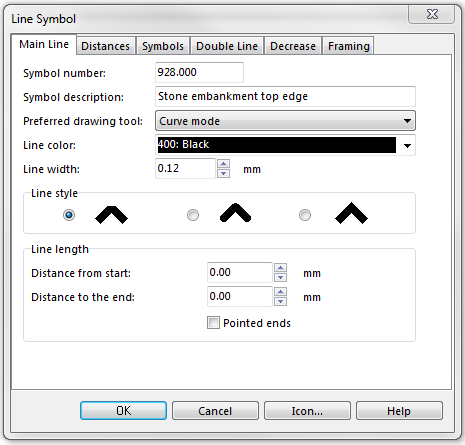Click the miter join chevron icon

coord(351,213)
